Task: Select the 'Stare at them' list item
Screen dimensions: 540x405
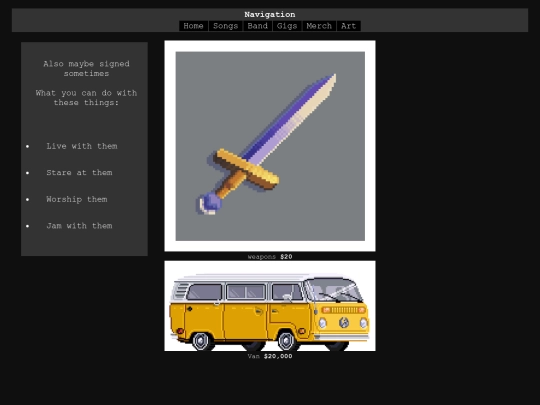Action: pos(79,173)
